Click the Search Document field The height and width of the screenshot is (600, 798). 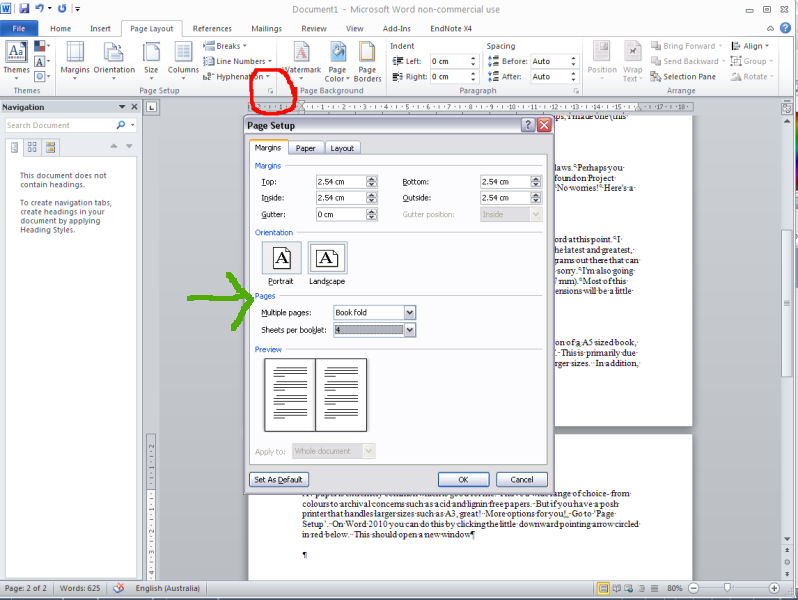(x=60, y=125)
